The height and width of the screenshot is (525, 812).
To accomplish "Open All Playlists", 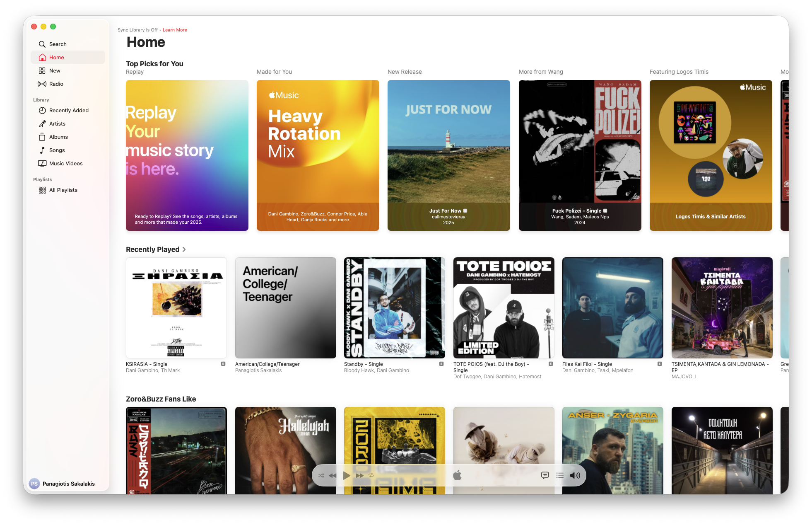I will click(x=63, y=190).
